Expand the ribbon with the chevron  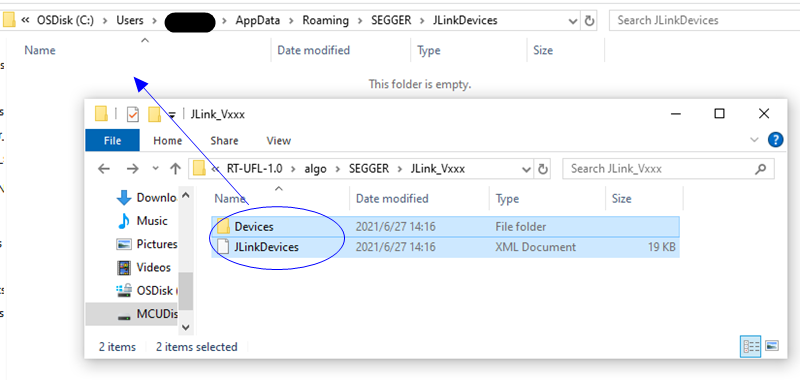[x=754, y=140]
